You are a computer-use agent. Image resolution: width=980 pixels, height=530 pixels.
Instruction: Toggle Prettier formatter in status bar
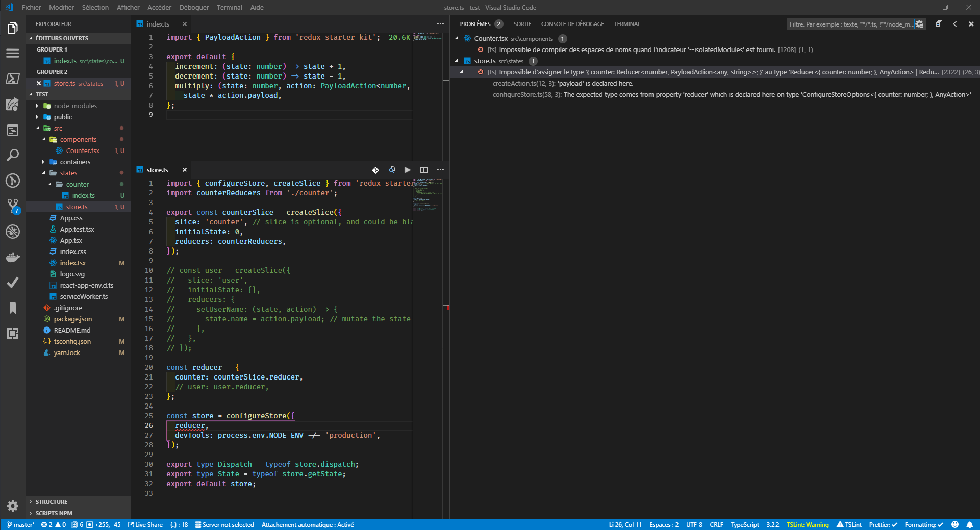[x=883, y=525]
